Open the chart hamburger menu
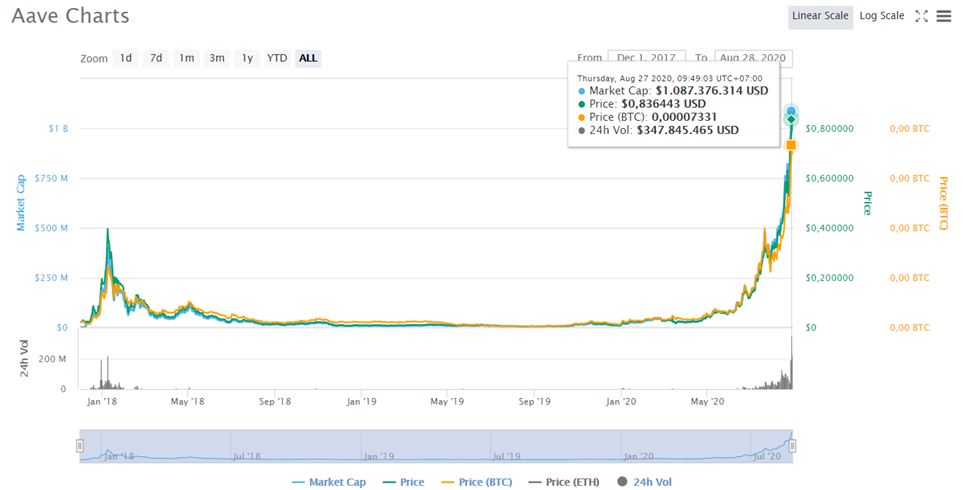Viewport: 963px width, 490px height. (943, 17)
